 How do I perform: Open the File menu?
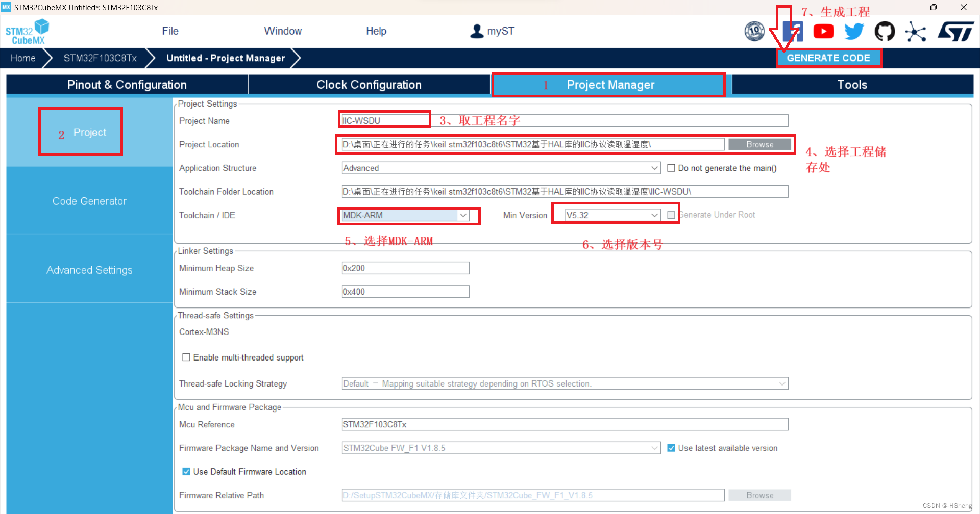point(170,31)
